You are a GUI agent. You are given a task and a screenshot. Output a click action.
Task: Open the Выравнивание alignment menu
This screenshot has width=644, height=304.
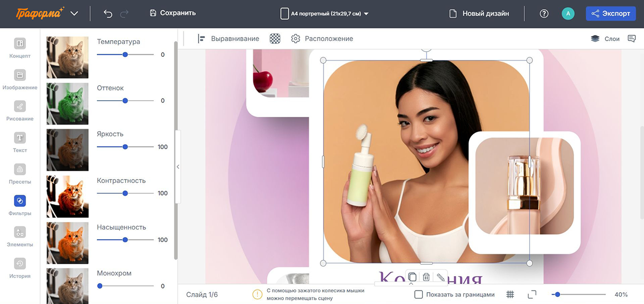click(228, 39)
